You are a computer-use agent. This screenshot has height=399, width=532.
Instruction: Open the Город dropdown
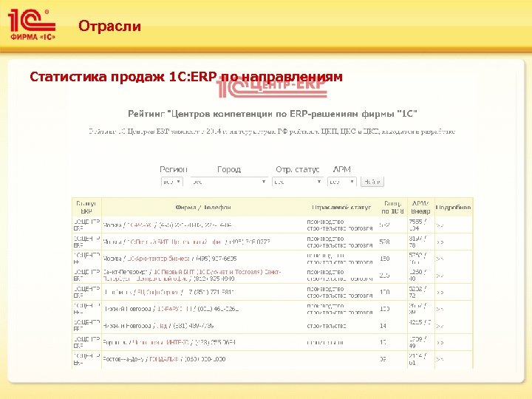pos(228,182)
